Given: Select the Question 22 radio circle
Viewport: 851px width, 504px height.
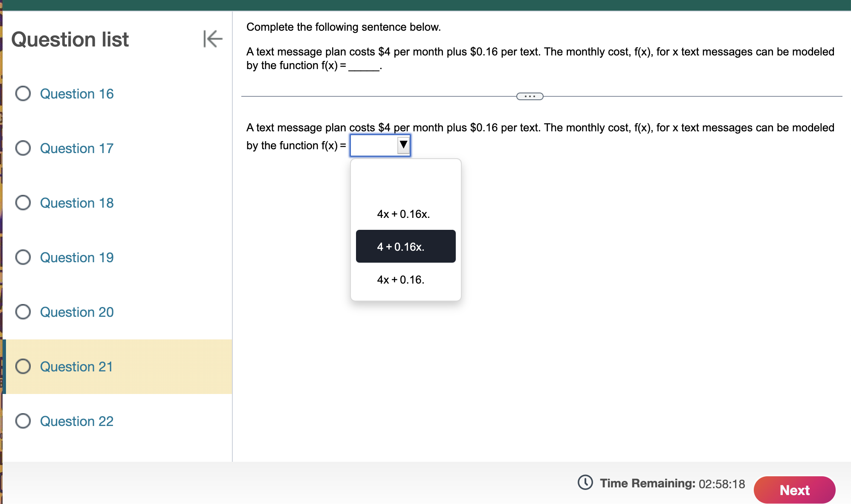Looking at the screenshot, I should click(23, 421).
